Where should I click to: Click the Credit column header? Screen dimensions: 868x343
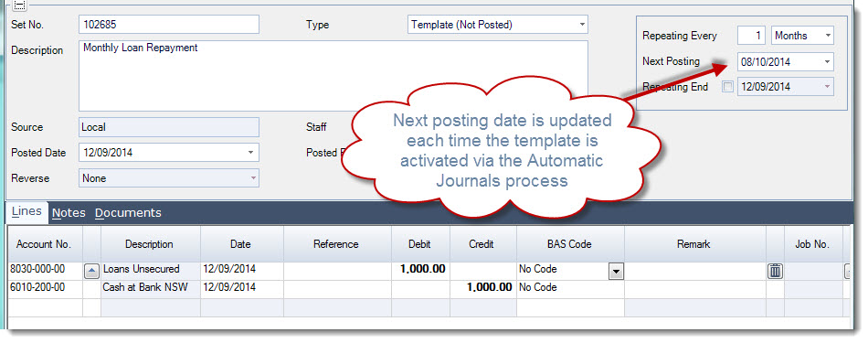point(482,244)
